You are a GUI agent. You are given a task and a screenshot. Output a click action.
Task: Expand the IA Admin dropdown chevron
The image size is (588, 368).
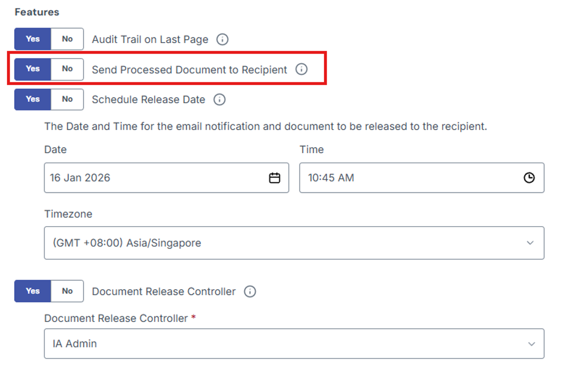click(x=532, y=344)
